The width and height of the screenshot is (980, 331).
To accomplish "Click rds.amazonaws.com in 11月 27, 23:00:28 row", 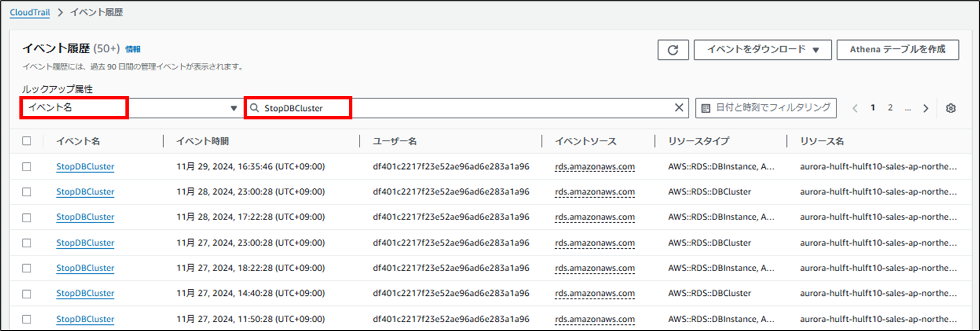I will pyautogui.click(x=595, y=243).
